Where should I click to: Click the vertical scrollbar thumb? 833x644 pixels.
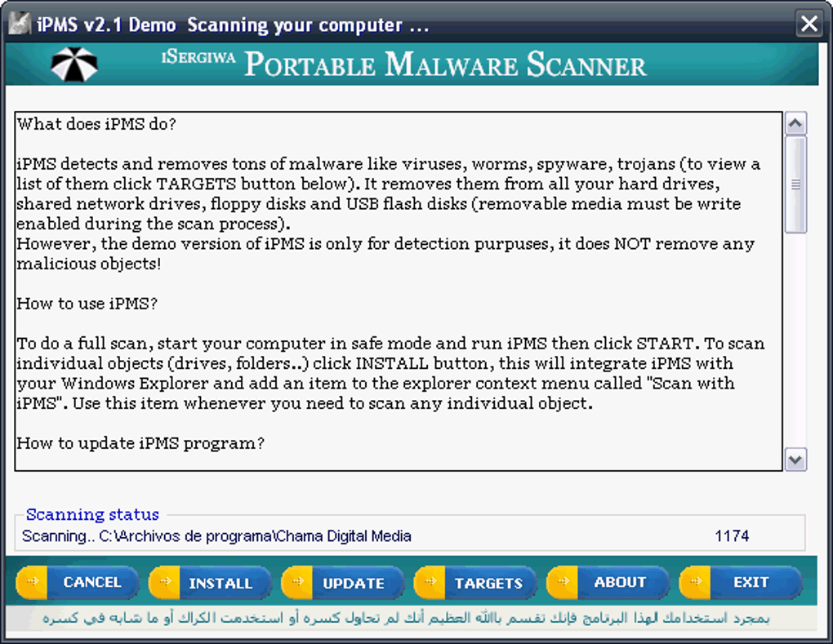point(795,184)
